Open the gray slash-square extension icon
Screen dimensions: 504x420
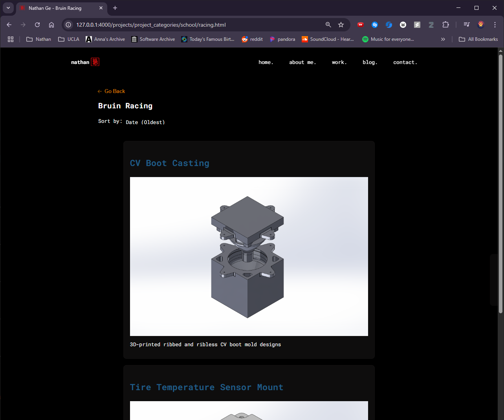[x=417, y=25]
